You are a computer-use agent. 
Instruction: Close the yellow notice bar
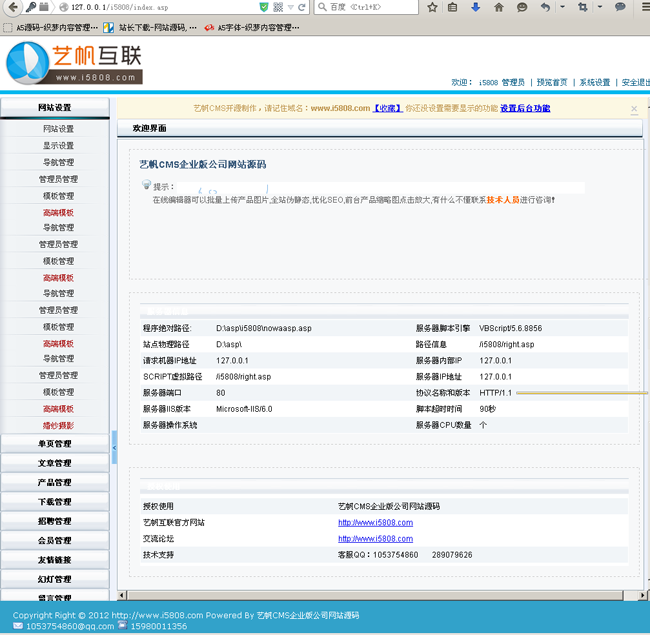point(634,109)
